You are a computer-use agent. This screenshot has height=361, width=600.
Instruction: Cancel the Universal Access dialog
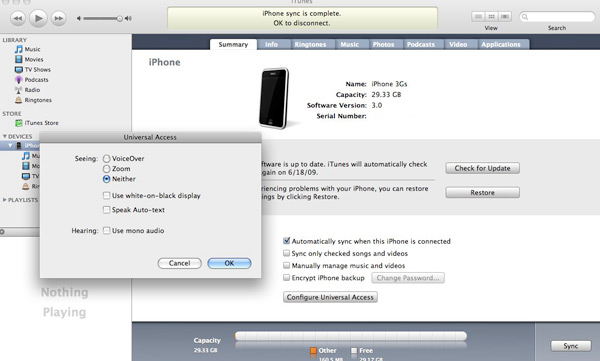click(x=179, y=263)
